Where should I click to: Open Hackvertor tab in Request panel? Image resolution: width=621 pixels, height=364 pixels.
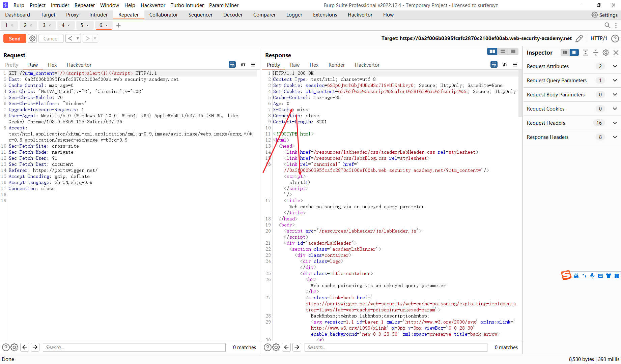point(79,65)
